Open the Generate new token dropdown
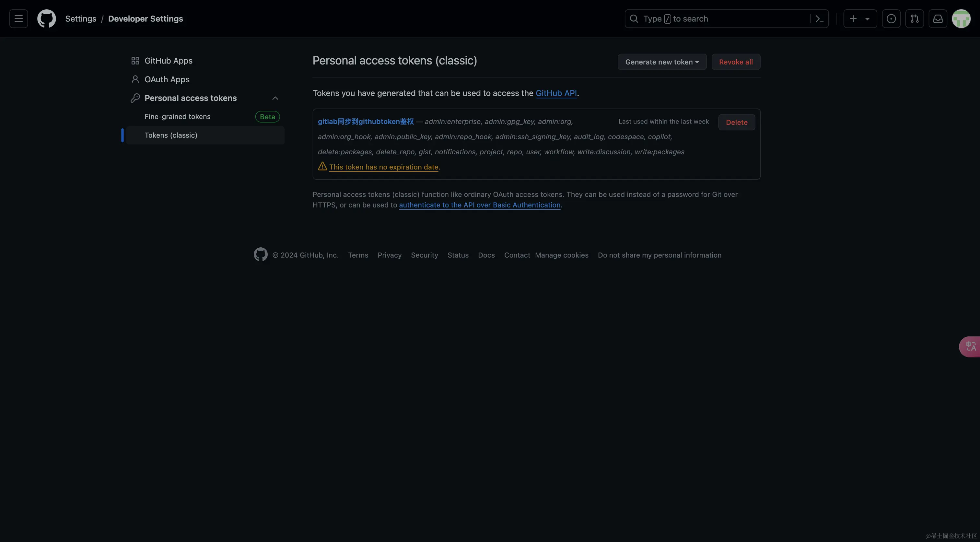This screenshot has height=542, width=980. (661, 62)
